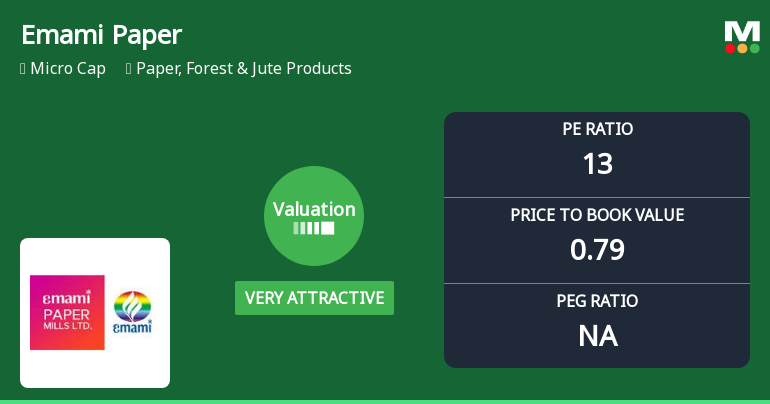Select the PRICE TO BOOK VALUE heading
Image resolution: width=770 pixels, height=404 pixels.
click(x=597, y=215)
